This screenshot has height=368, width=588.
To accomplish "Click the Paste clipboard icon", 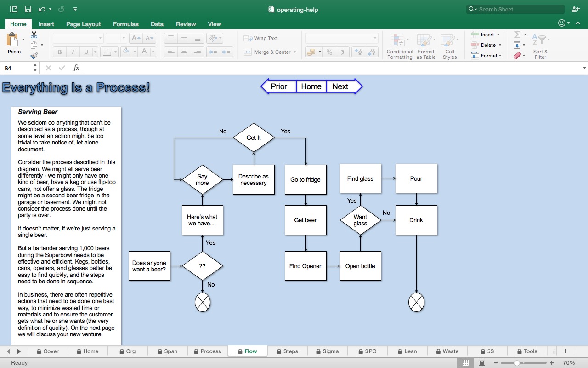I will pos(13,39).
